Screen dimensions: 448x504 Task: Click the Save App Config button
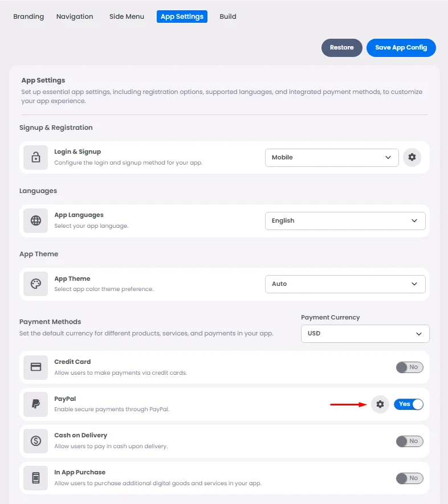coord(401,48)
